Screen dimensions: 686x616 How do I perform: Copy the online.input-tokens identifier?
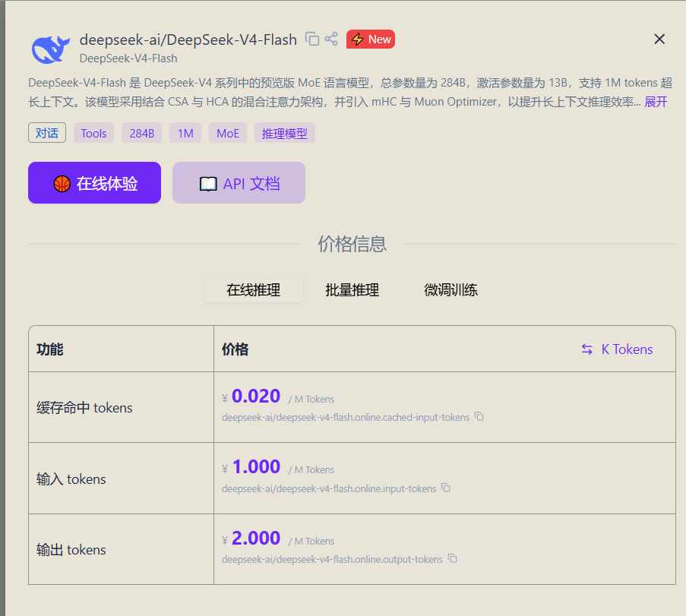[x=446, y=488]
